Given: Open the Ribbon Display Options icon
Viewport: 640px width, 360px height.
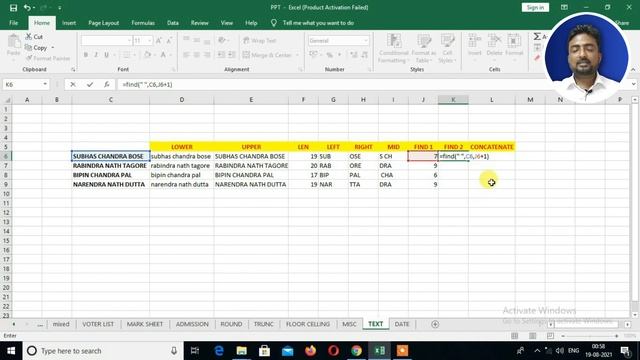Looking at the screenshot, I should [564, 7].
